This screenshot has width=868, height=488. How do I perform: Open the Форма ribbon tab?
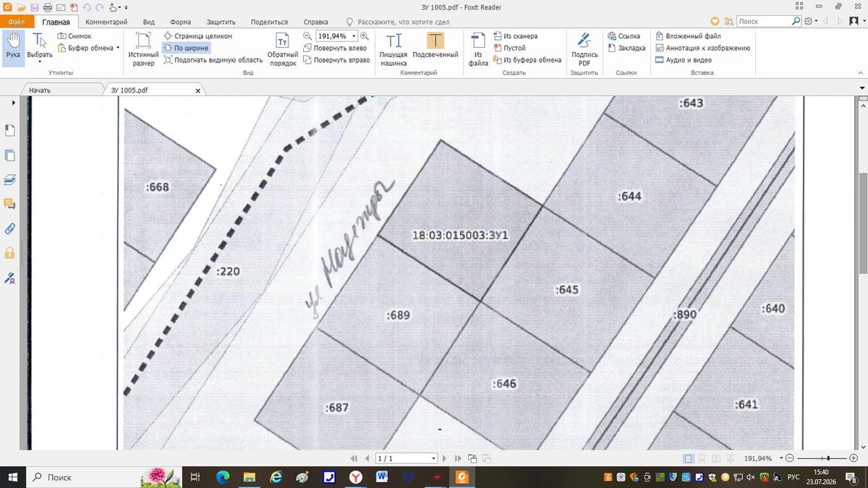point(180,22)
